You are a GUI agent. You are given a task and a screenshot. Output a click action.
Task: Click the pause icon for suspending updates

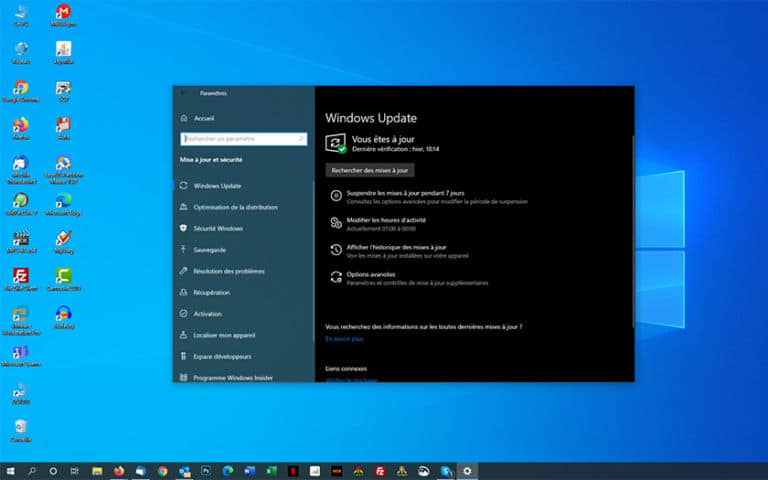pos(335,197)
